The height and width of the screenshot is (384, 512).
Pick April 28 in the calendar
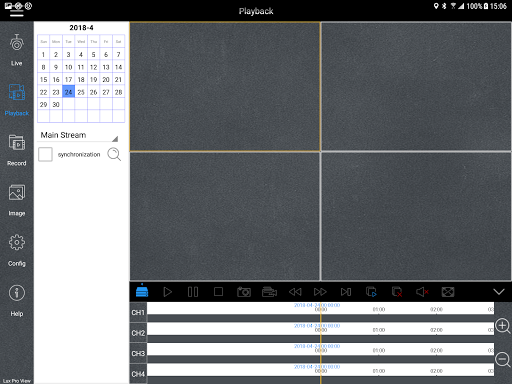(118, 92)
